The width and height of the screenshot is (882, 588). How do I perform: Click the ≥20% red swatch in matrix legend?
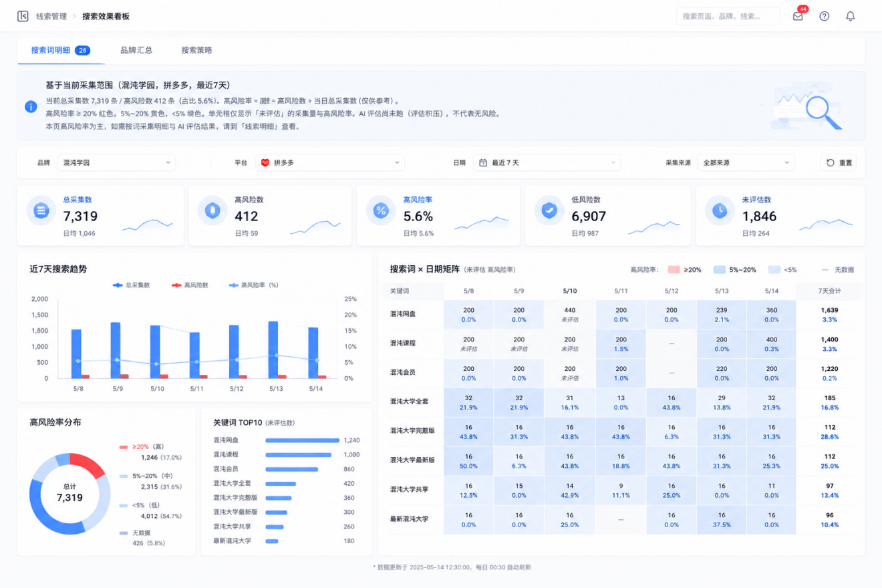(674, 270)
